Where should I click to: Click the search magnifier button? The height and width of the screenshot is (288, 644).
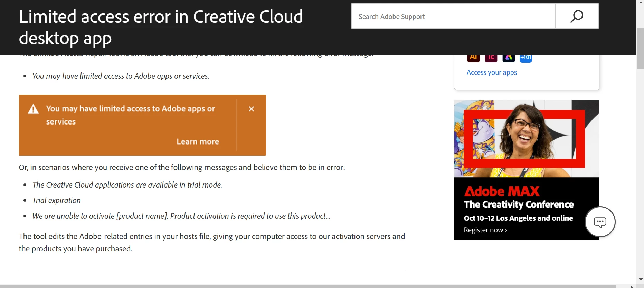click(x=577, y=16)
